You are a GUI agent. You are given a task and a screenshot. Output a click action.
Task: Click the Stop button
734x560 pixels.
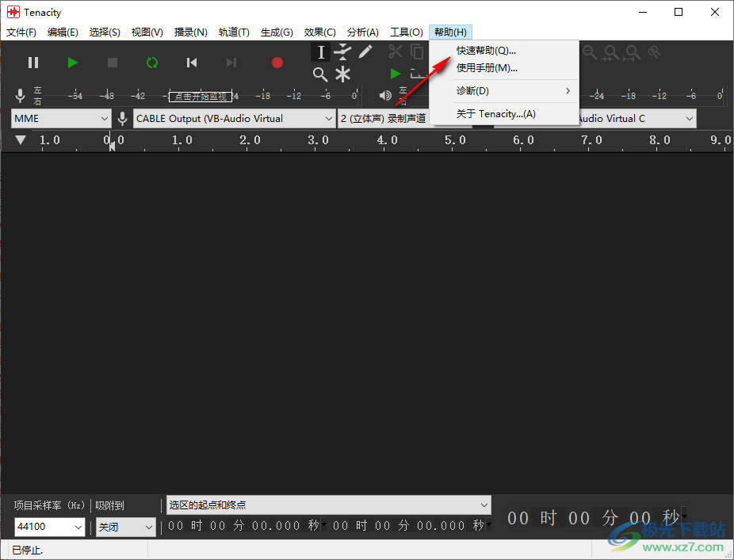point(113,63)
